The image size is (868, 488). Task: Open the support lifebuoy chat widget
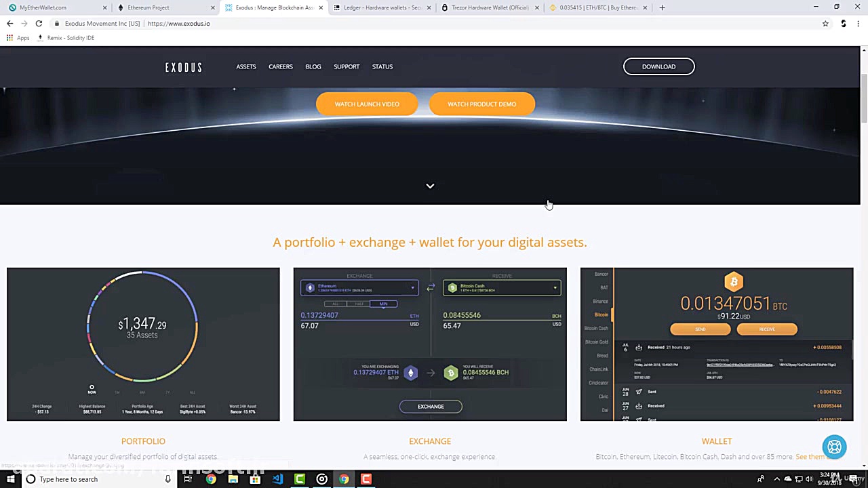[835, 447]
